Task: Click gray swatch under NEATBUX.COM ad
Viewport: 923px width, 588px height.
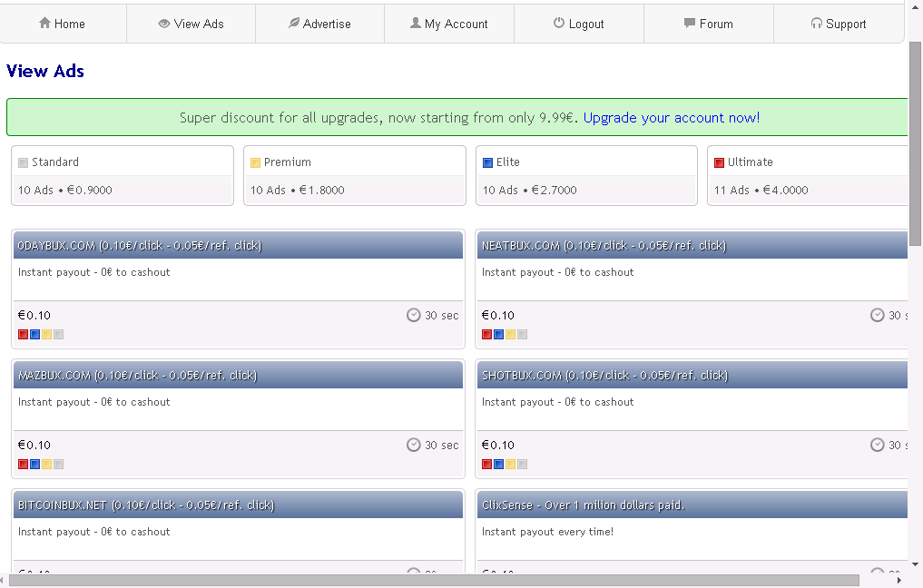Action: 522,334
